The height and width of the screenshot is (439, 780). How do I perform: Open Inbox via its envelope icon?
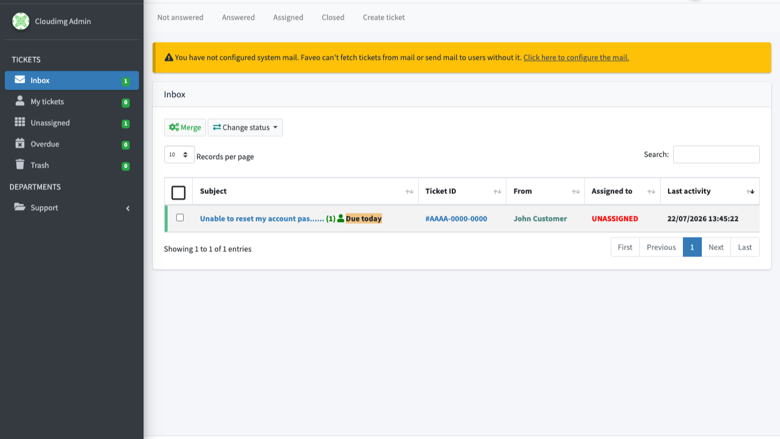coord(20,80)
